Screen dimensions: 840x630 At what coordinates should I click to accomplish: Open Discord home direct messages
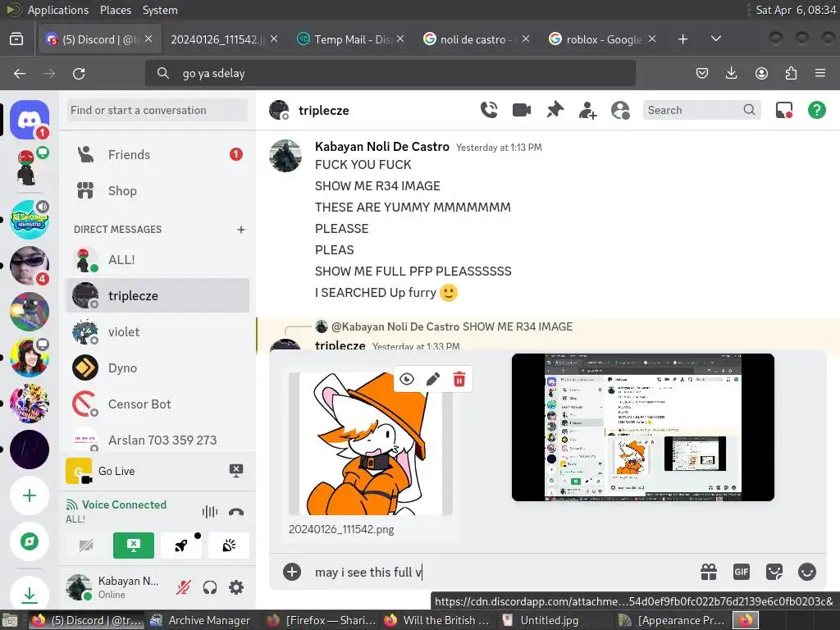click(30, 120)
